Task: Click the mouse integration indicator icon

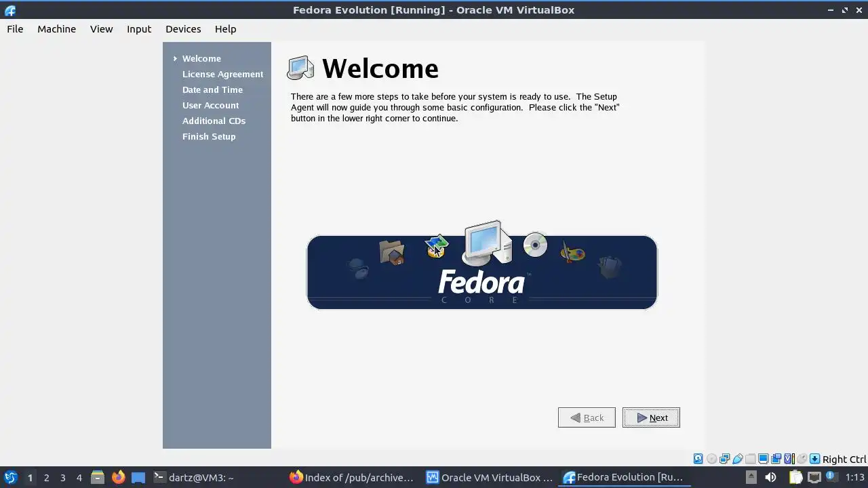Action: pyautogui.click(x=802, y=459)
